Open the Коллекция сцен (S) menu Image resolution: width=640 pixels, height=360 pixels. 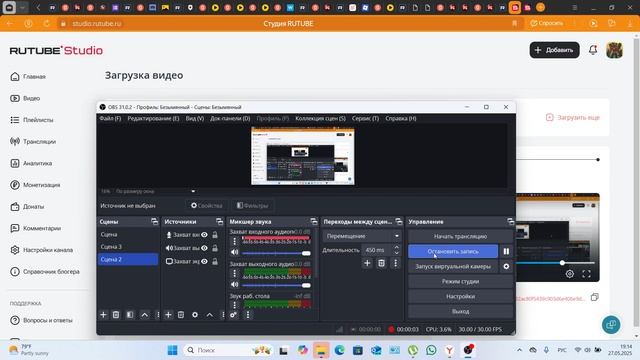320,118
